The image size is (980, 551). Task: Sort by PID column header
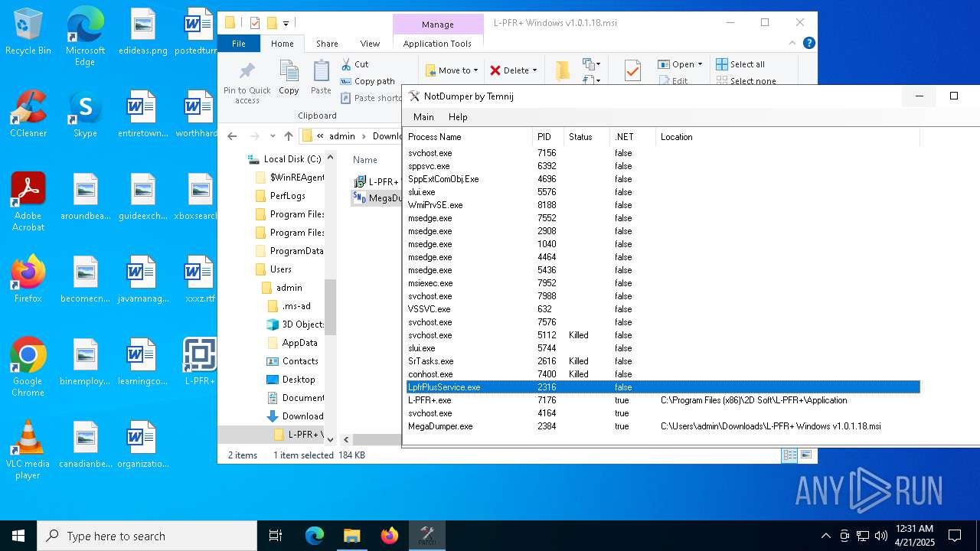[x=548, y=137]
